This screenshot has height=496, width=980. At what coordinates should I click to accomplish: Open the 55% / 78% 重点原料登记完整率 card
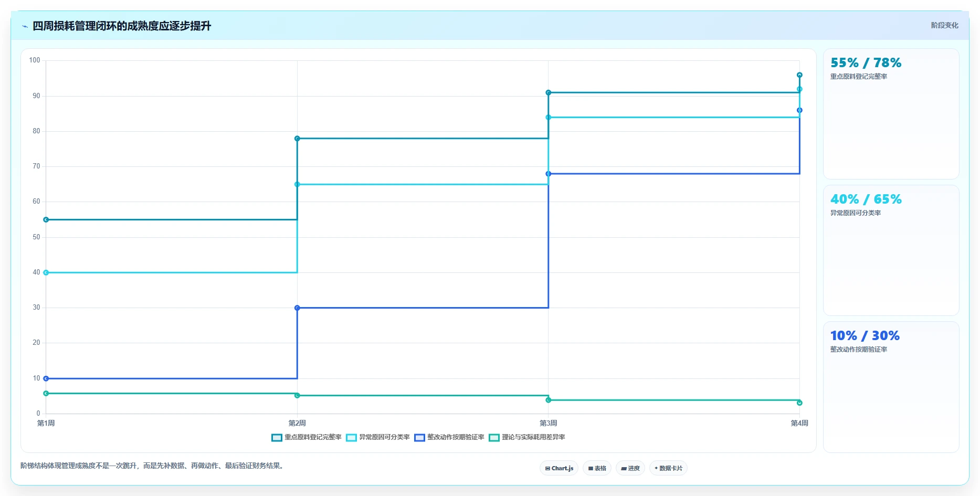pyautogui.click(x=891, y=114)
